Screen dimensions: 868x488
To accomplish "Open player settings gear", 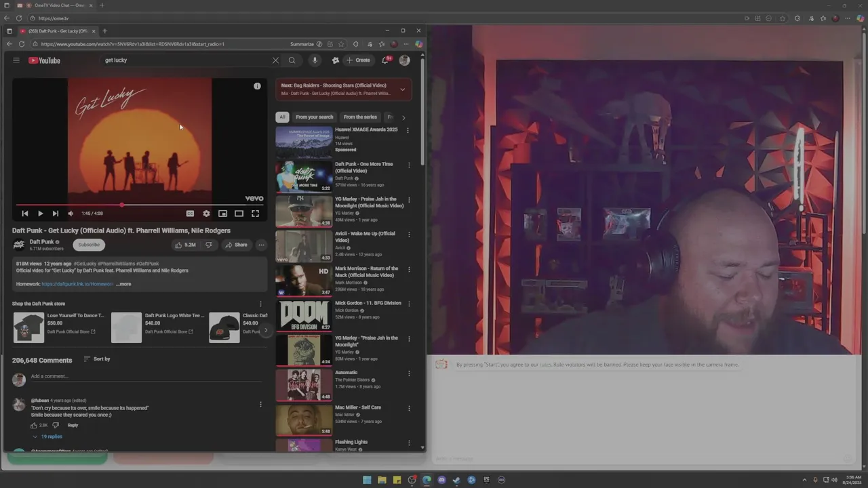I will point(206,213).
